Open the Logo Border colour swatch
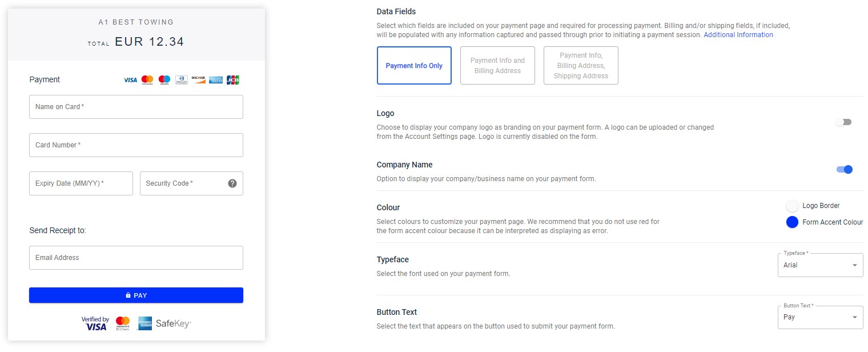 [x=792, y=206]
